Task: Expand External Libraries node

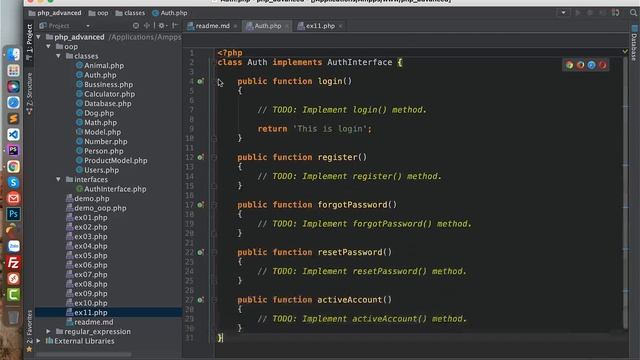Action: click(x=39, y=341)
